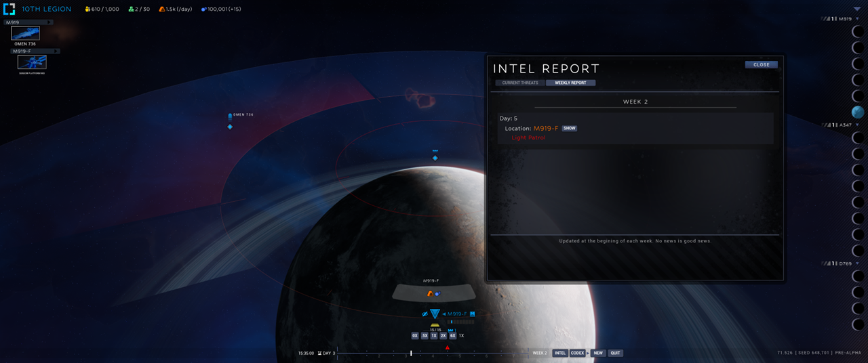
Task: Set game speed to 2X
Action: tap(443, 336)
